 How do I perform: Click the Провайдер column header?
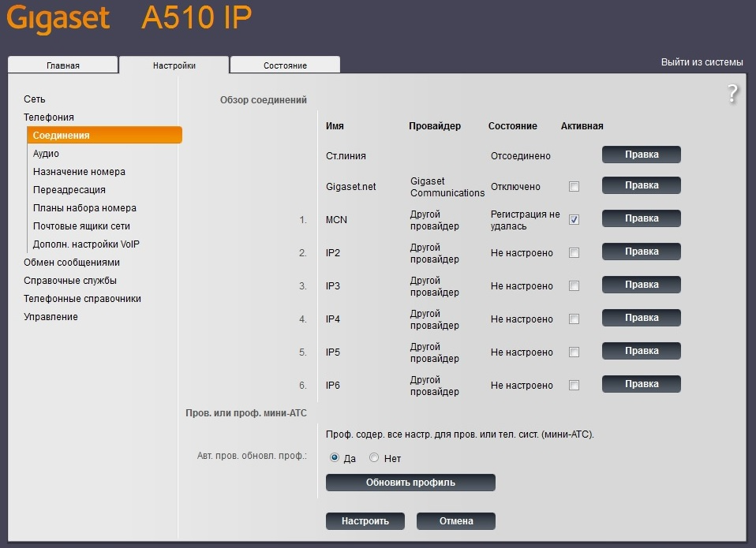(x=435, y=126)
